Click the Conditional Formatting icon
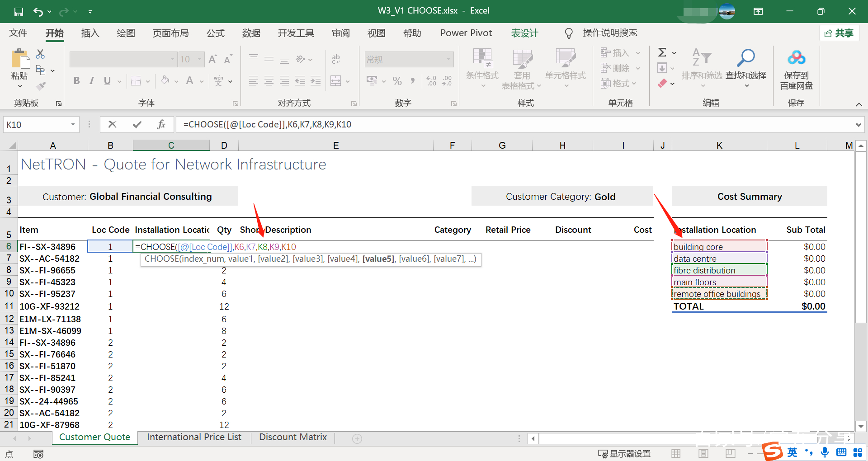868x461 pixels. coord(482,58)
